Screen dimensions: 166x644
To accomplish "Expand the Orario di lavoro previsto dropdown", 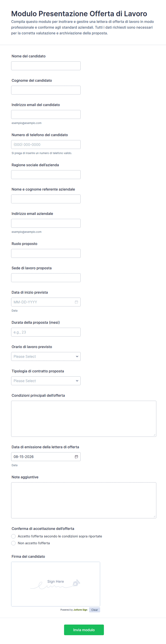I will (46, 356).
